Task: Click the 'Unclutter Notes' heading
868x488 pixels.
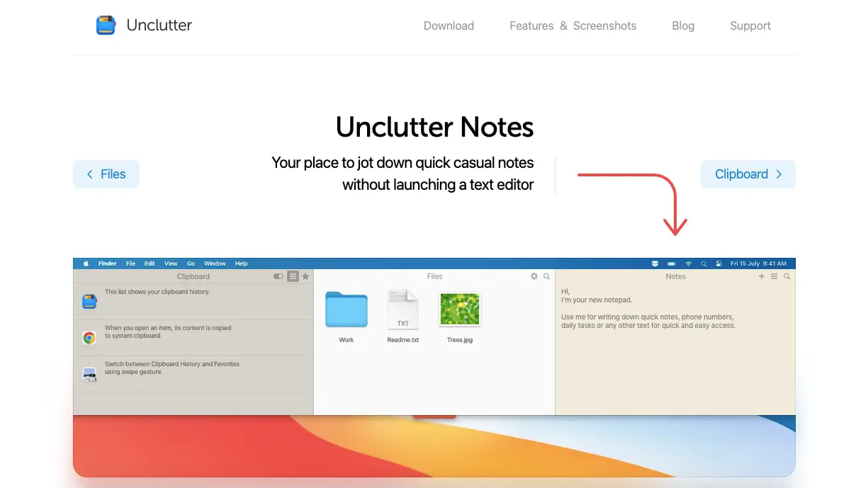Action: pyautogui.click(x=434, y=127)
